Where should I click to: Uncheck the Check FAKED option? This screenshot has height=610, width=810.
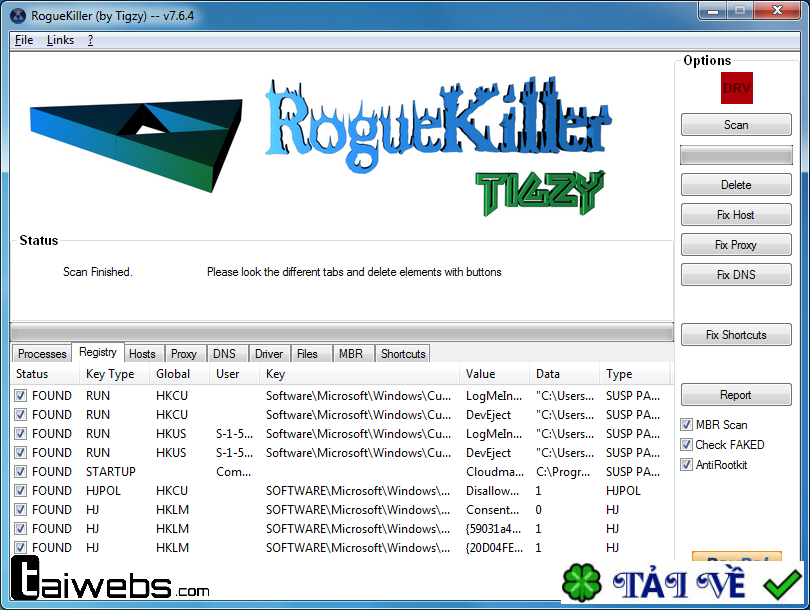coord(687,444)
